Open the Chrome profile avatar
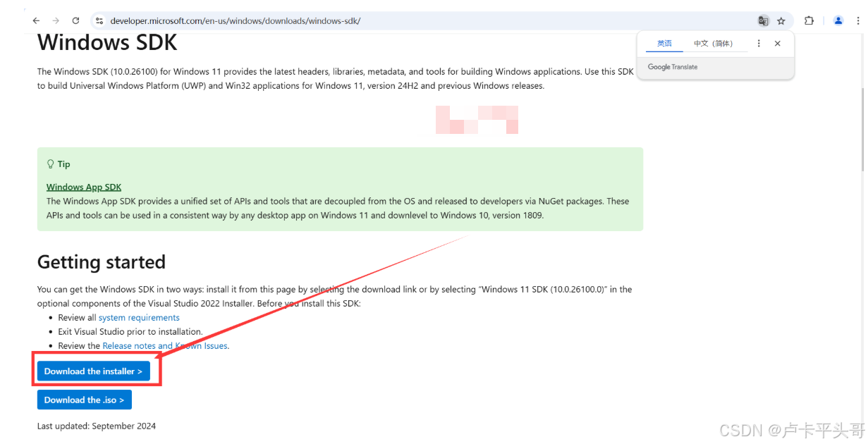This screenshot has width=868, height=444. click(x=838, y=21)
